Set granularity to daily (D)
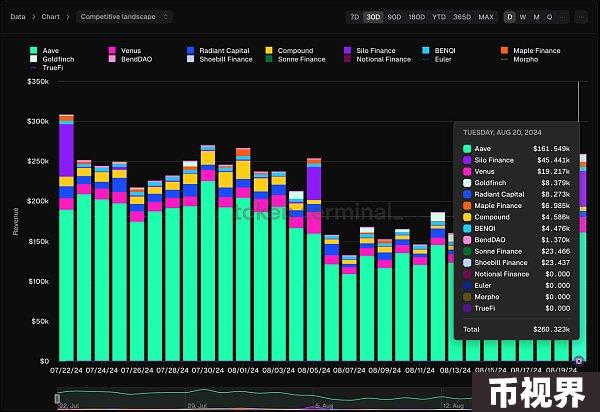The width and height of the screenshot is (600, 412). click(x=510, y=17)
